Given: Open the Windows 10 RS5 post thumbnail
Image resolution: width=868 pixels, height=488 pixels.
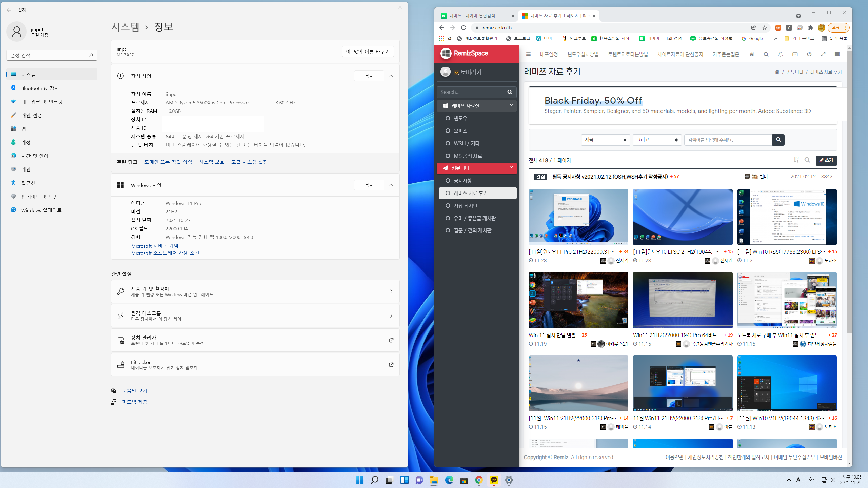Looking at the screenshot, I should [787, 217].
